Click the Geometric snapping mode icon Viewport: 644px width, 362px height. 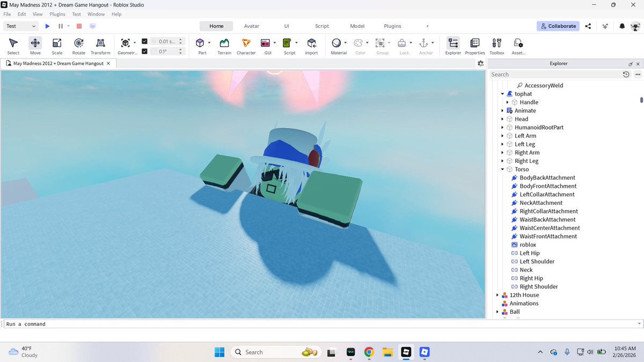click(125, 43)
